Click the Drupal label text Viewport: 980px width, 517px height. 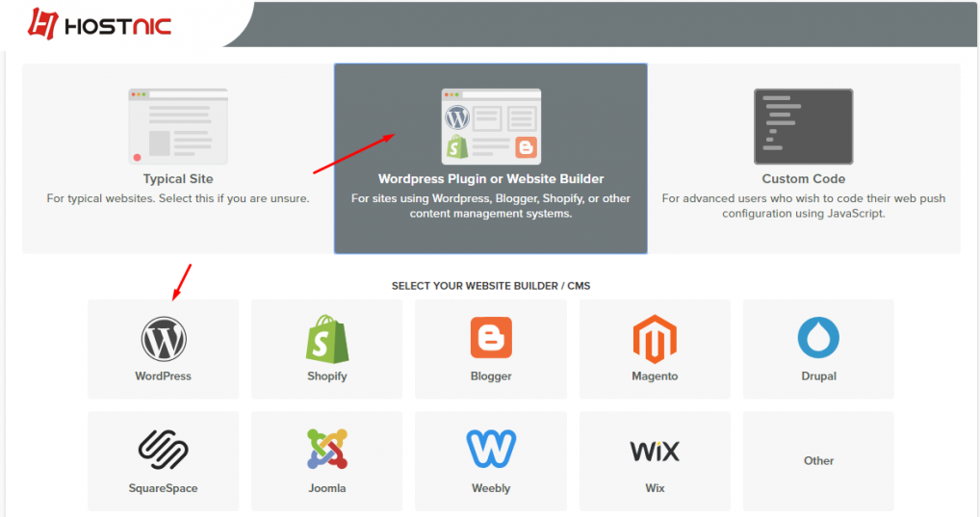[x=818, y=376]
